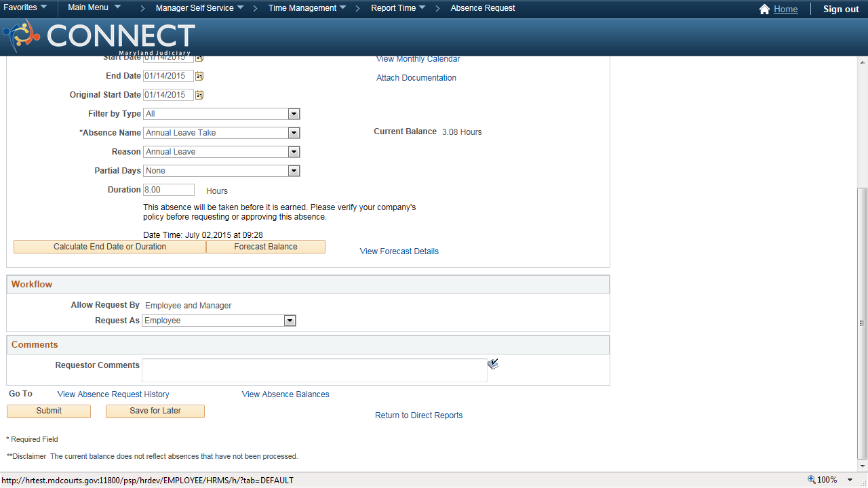This screenshot has height=488, width=868.
Task: Select the Absence Request breadcrumb item
Action: point(483,8)
